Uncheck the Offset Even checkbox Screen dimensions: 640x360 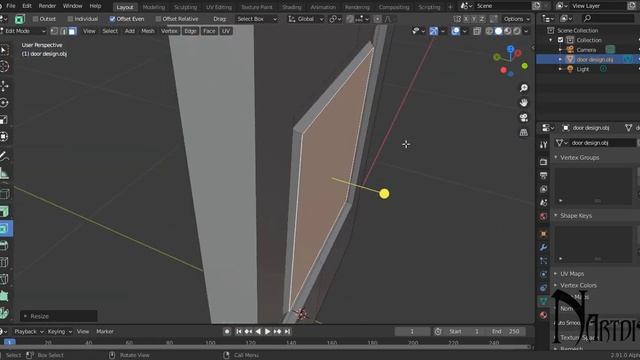(x=112, y=19)
